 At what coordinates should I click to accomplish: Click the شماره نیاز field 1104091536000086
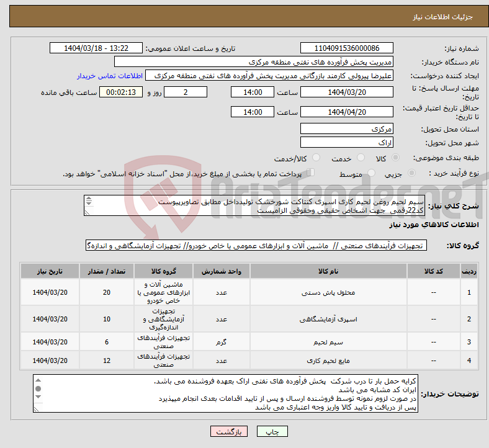tap(346, 48)
